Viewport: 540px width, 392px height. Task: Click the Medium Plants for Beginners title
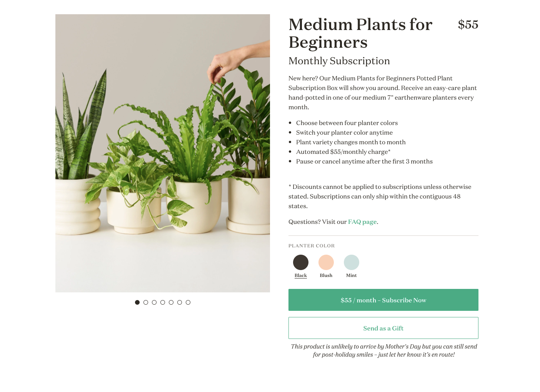[360, 33]
